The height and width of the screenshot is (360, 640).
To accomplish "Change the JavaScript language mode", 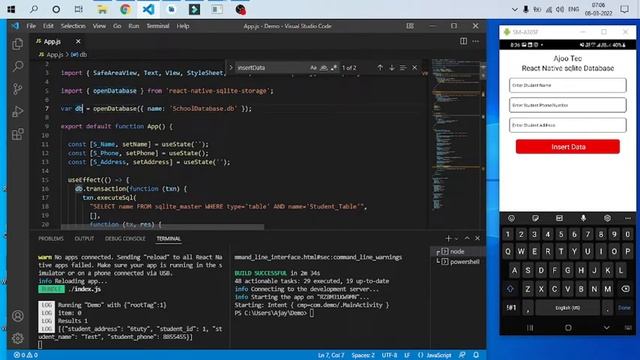I will click(x=435, y=355).
